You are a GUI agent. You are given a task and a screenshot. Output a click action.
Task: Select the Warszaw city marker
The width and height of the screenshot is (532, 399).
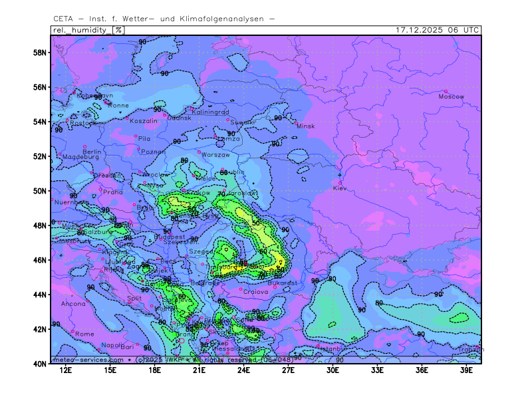point(198,152)
